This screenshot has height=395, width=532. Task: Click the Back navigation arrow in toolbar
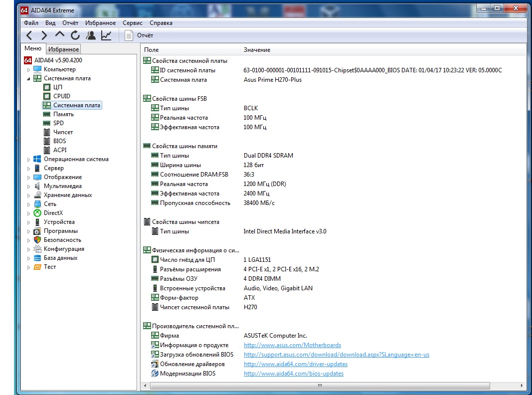pyautogui.click(x=29, y=35)
